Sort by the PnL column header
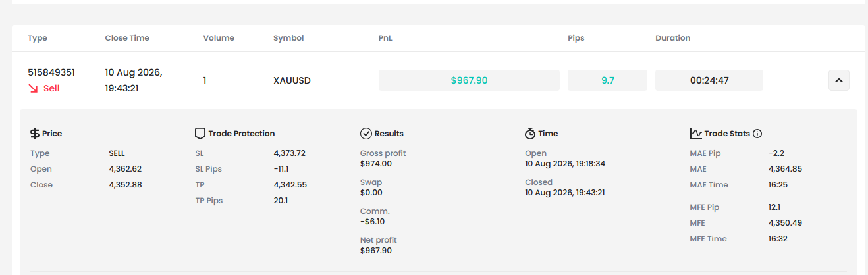The width and height of the screenshot is (868, 275). point(385,38)
